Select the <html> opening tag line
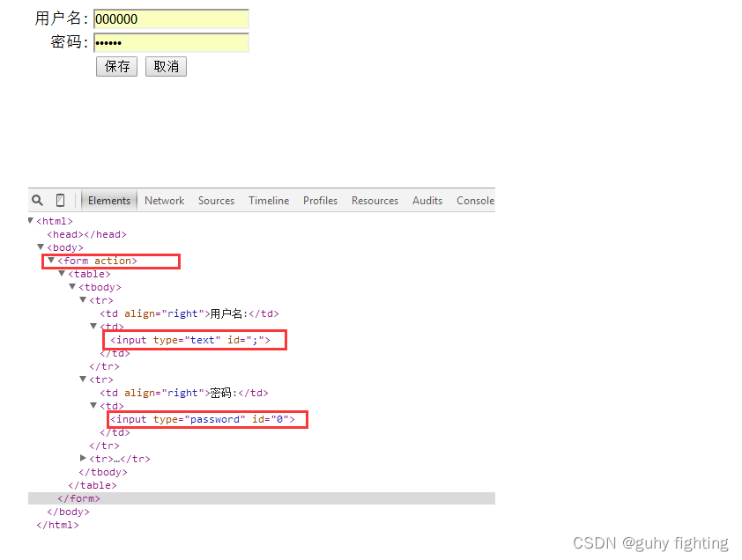This screenshot has width=742, height=560. coord(55,221)
